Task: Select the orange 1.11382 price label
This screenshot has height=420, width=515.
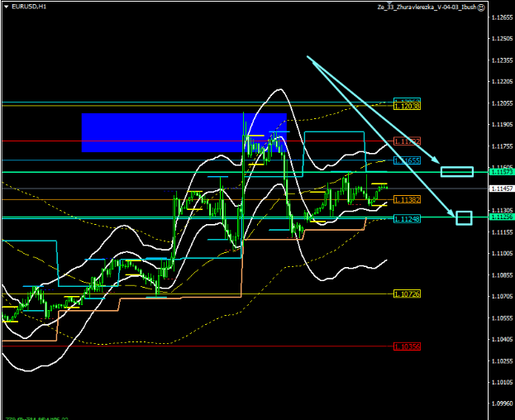Action: point(407,200)
